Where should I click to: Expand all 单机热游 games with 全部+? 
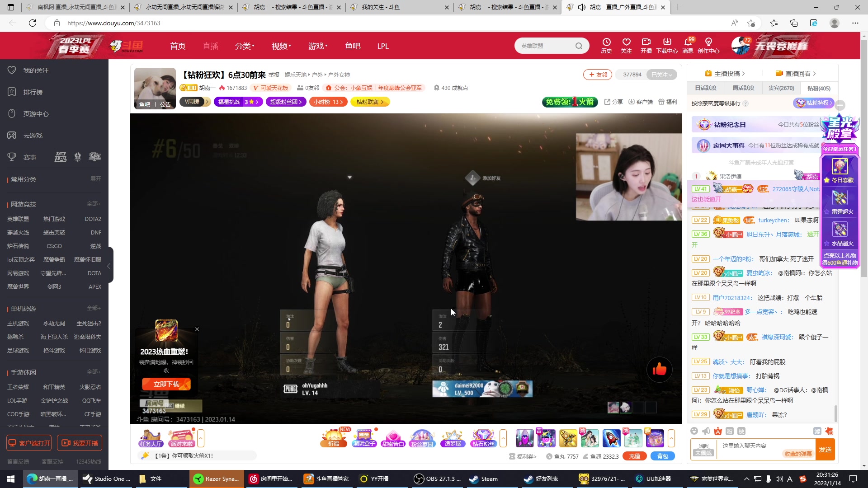[94, 308]
